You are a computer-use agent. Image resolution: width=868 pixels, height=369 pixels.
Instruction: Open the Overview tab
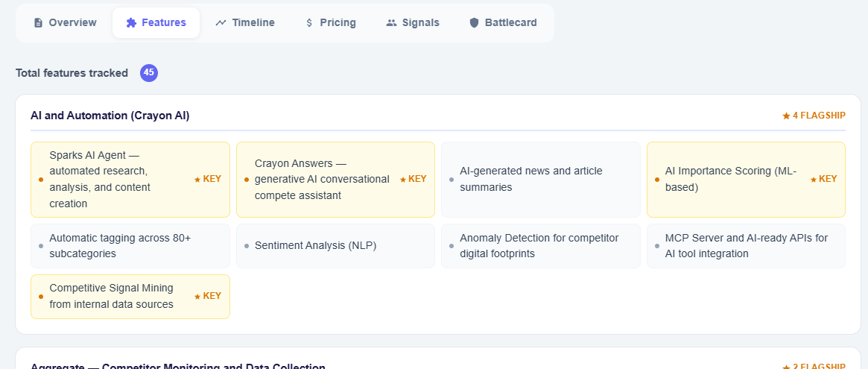65,22
